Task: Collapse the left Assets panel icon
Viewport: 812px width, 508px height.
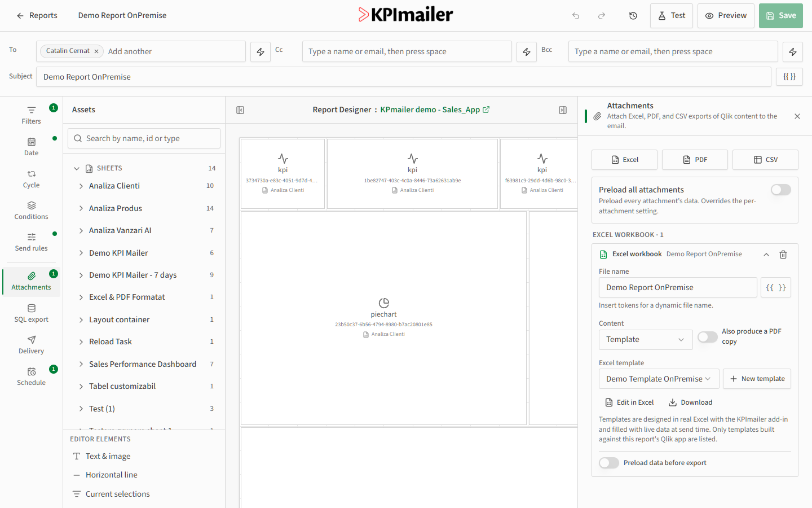Action: 240,110
